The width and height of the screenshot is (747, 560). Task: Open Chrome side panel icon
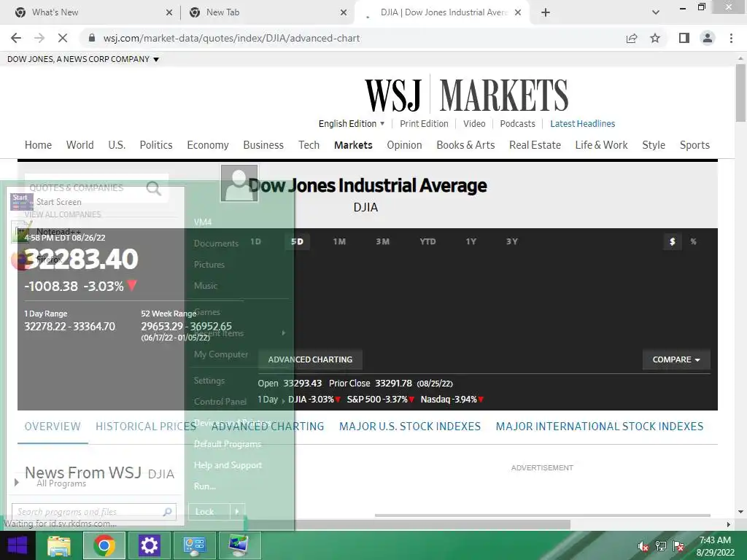pyautogui.click(x=684, y=38)
